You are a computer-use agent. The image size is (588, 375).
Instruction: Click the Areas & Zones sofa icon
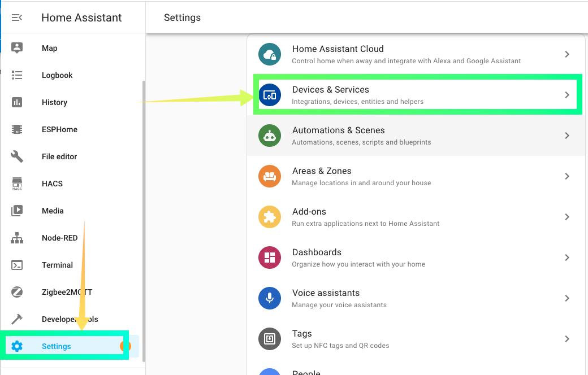pyautogui.click(x=270, y=176)
